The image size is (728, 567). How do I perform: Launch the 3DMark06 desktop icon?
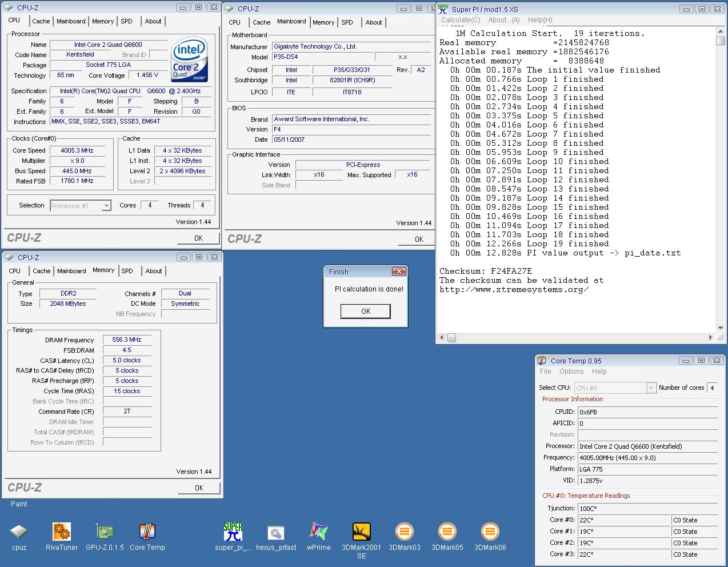tap(490, 532)
